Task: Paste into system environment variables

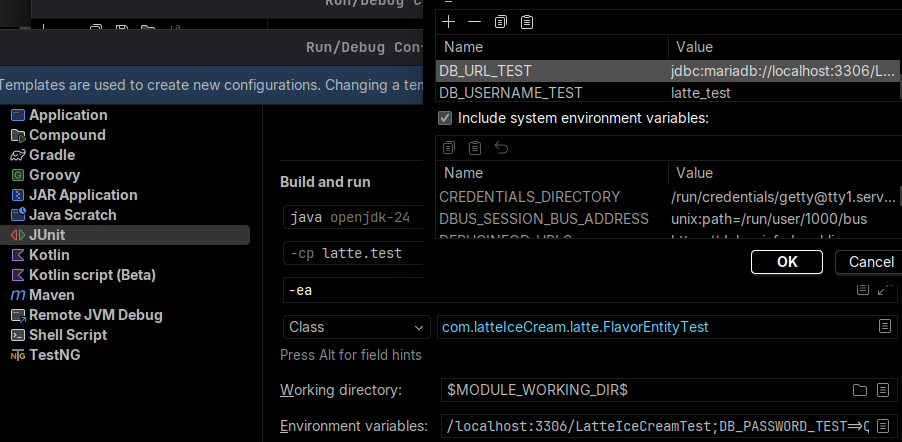Action: click(x=475, y=148)
